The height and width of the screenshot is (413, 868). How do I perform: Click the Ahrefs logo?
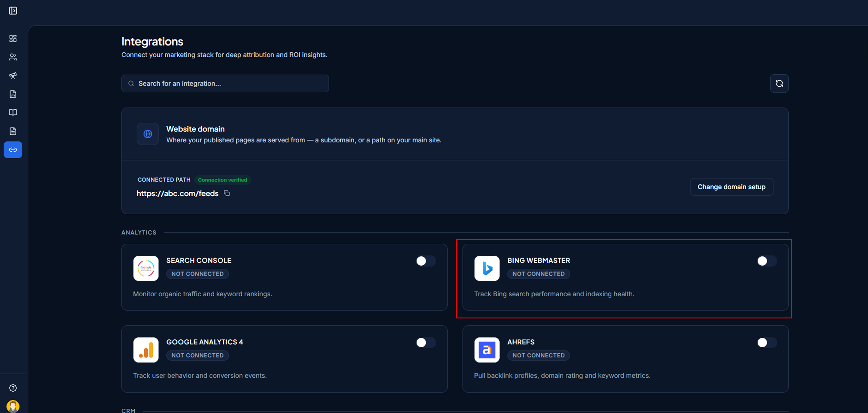pos(487,350)
